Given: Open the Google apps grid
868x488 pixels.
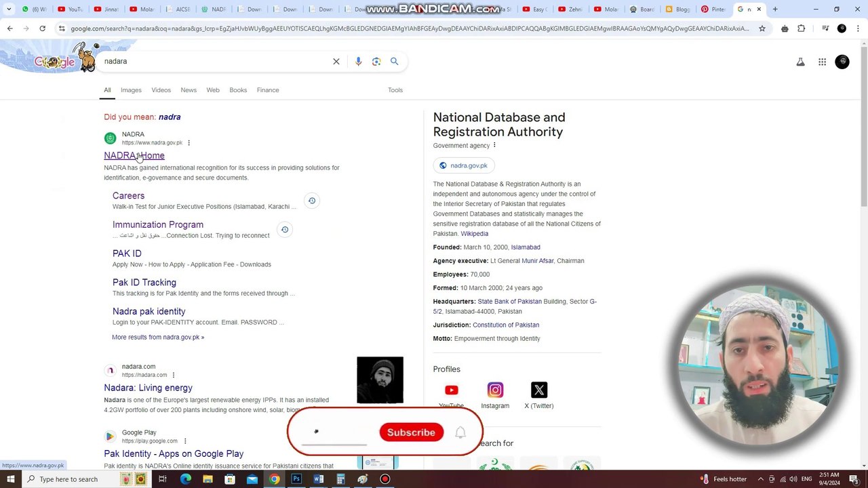Looking at the screenshot, I should (822, 62).
